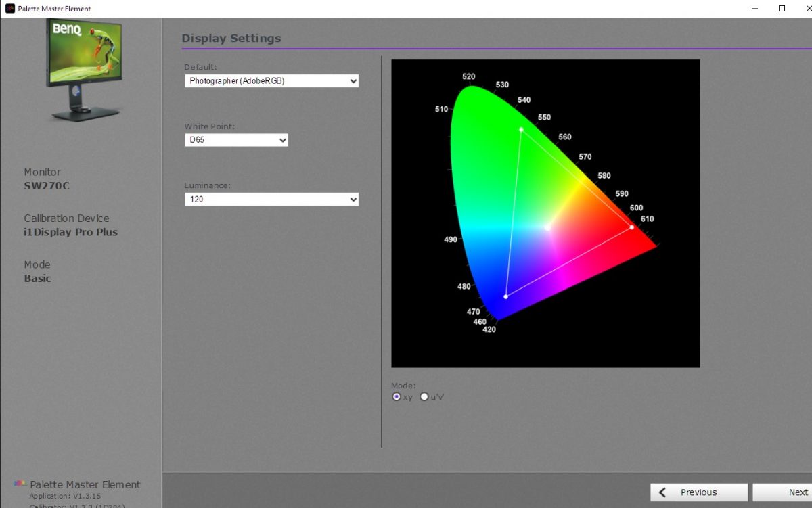Select the xy chromaticity mode
Viewport: 812px width, 508px height.
tap(397, 397)
